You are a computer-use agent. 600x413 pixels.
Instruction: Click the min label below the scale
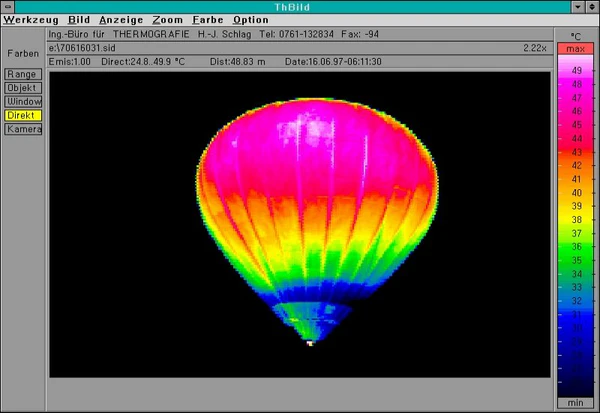click(576, 401)
